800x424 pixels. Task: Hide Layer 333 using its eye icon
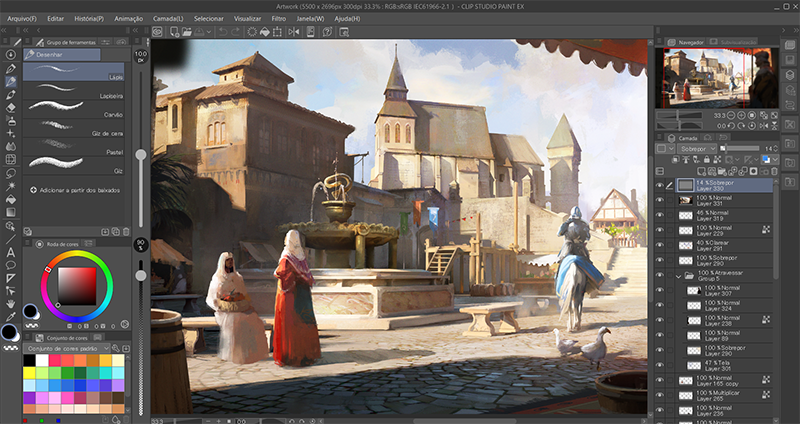coord(659,185)
